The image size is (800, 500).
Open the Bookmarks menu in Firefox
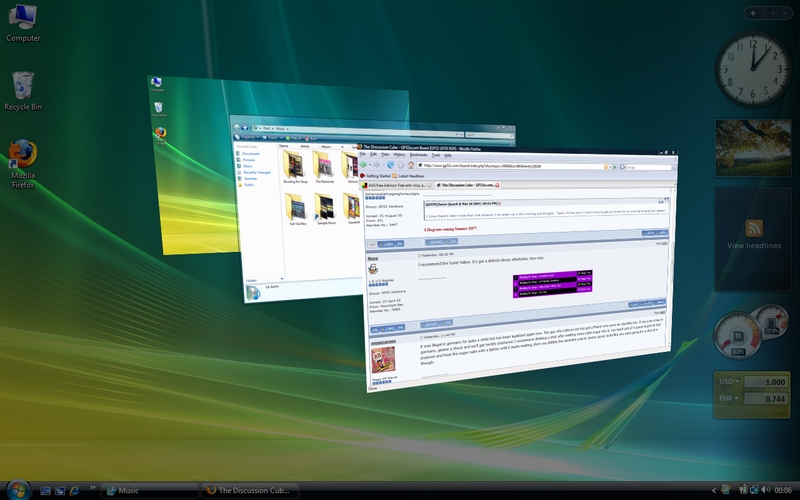418,155
